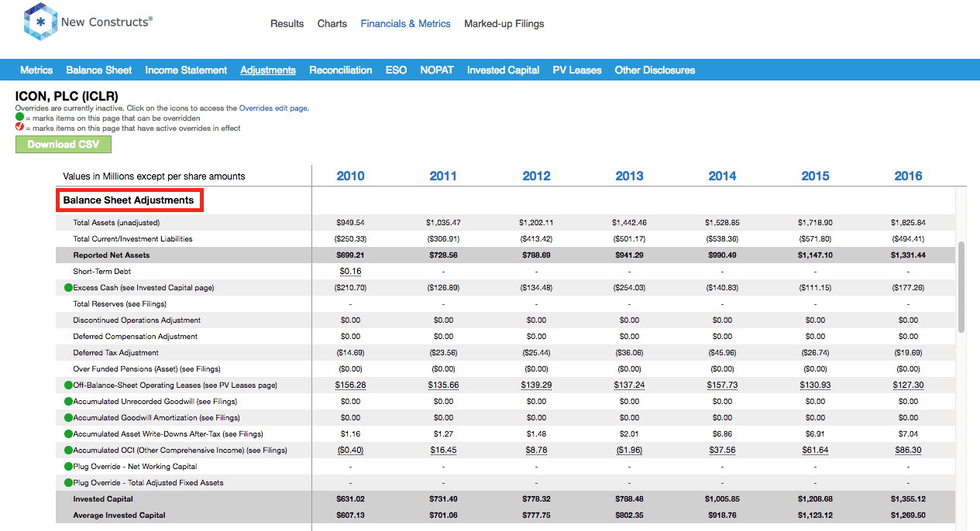Image resolution: width=980 pixels, height=531 pixels.
Task: Open the $127.30 operating leases value
Action: coord(908,385)
